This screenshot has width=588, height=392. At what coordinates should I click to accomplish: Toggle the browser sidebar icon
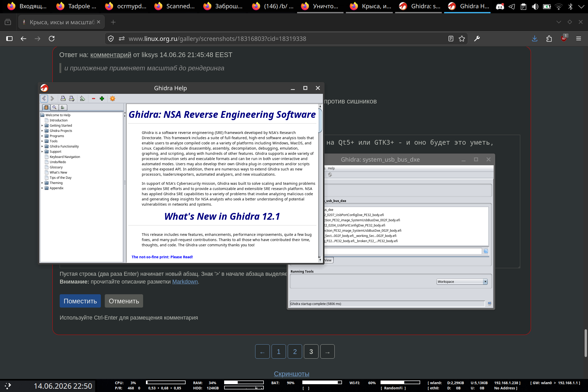[9, 39]
